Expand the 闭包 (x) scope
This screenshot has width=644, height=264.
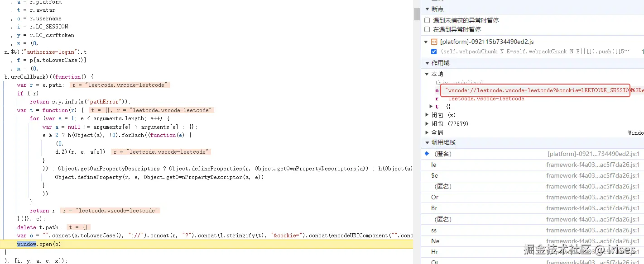[426, 115]
